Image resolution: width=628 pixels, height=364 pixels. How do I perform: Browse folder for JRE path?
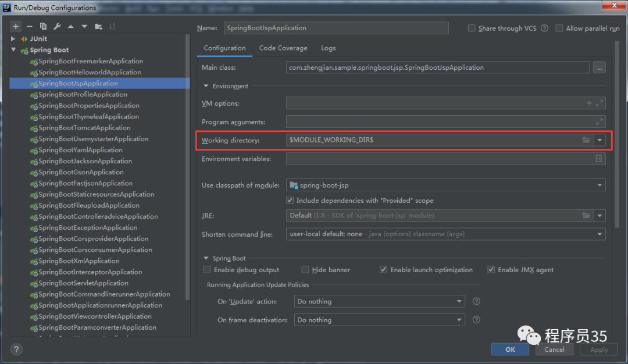586,216
